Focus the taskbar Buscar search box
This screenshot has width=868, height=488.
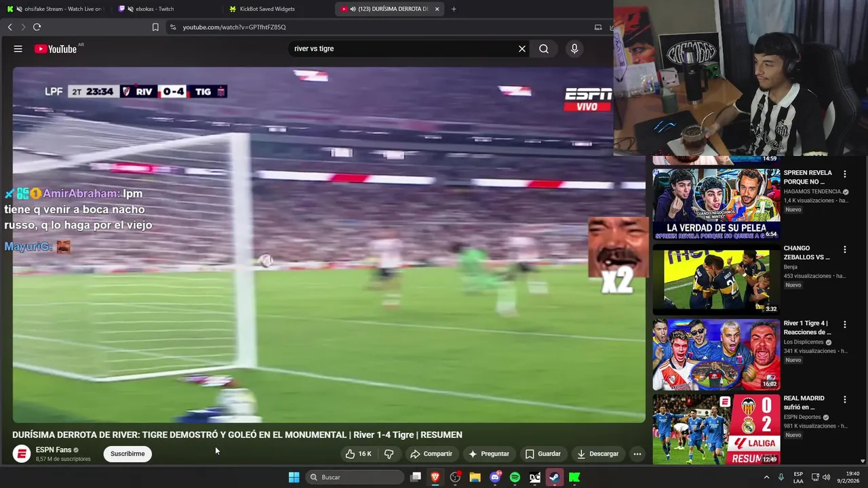(x=355, y=477)
